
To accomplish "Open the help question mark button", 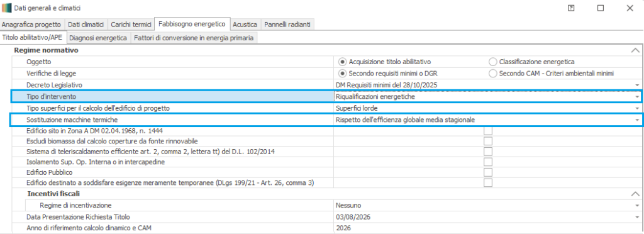I will [x=571, y=8].
